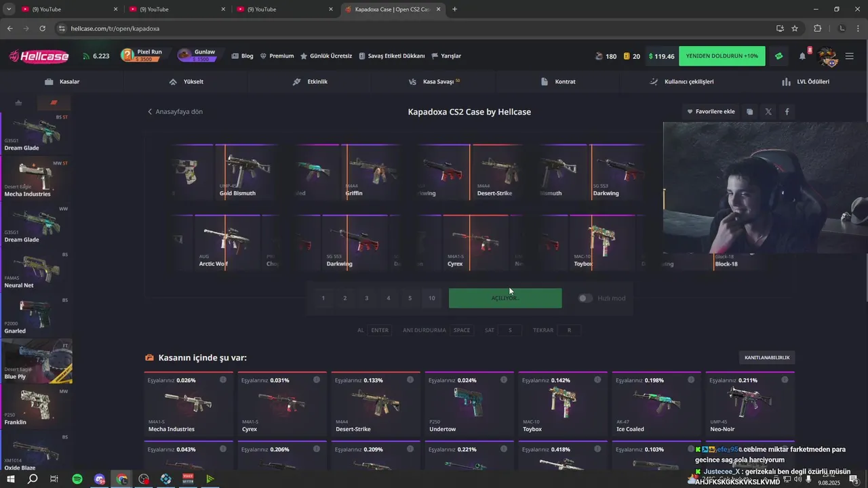Image resolution: width=868 pixels, height=488 pixels.
Task: Open the Yarışlar page
Action: [x=446, y=56]
